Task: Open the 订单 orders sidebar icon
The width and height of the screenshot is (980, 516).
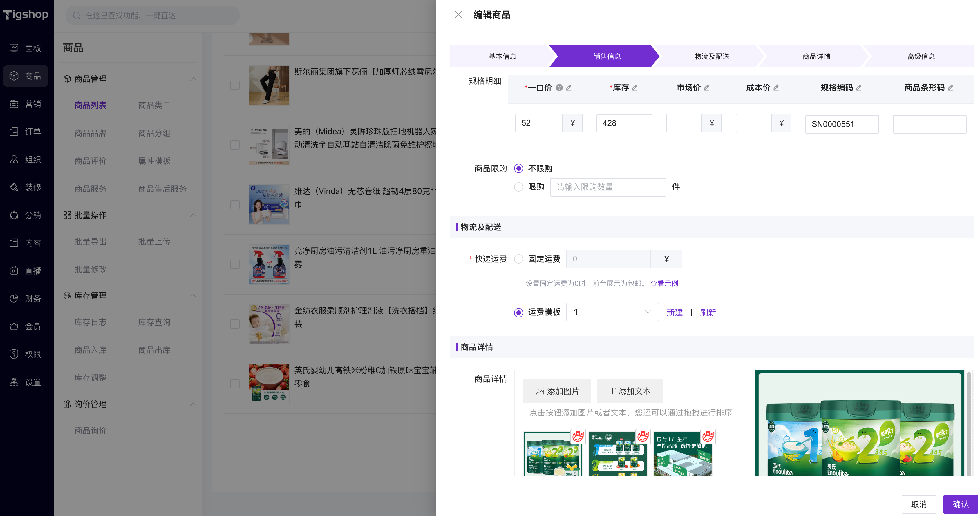Action: click(14, 131)
